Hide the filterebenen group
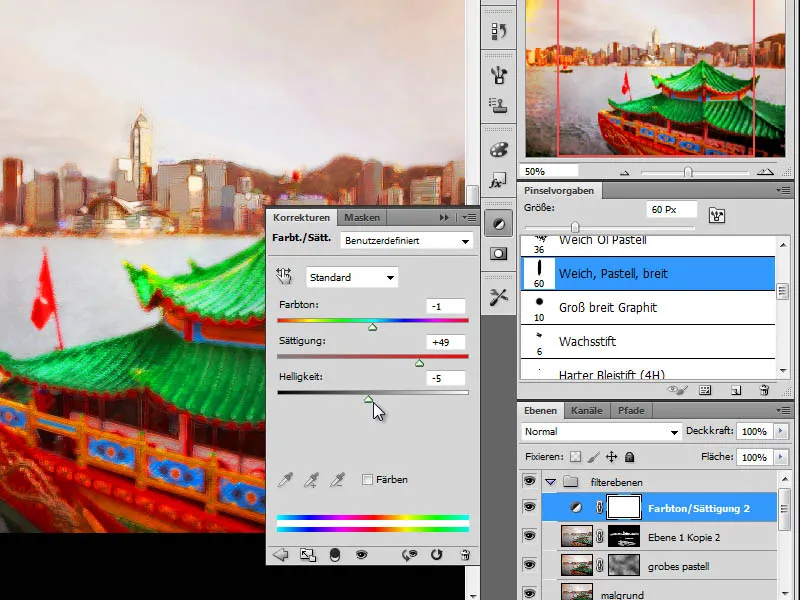The height and width of the screenshot is (600, 800). (530, 481)
